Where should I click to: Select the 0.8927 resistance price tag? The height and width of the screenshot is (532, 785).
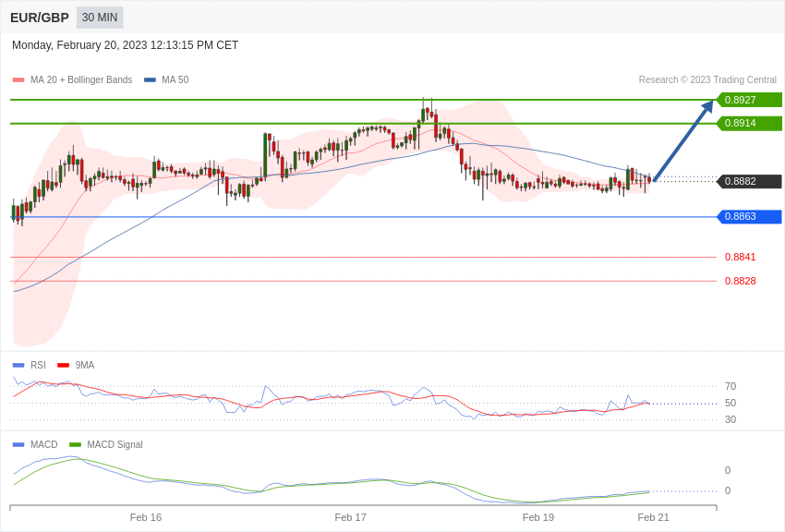click(x=749, y=100)
